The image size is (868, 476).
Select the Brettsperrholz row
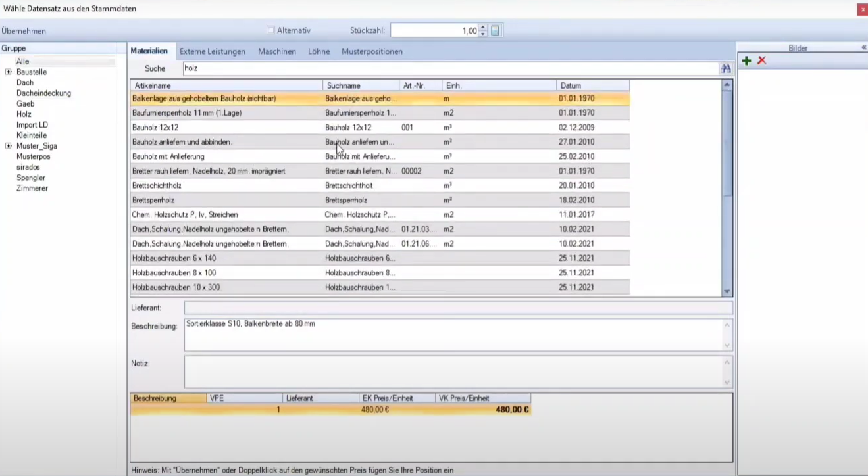point(380,200)
